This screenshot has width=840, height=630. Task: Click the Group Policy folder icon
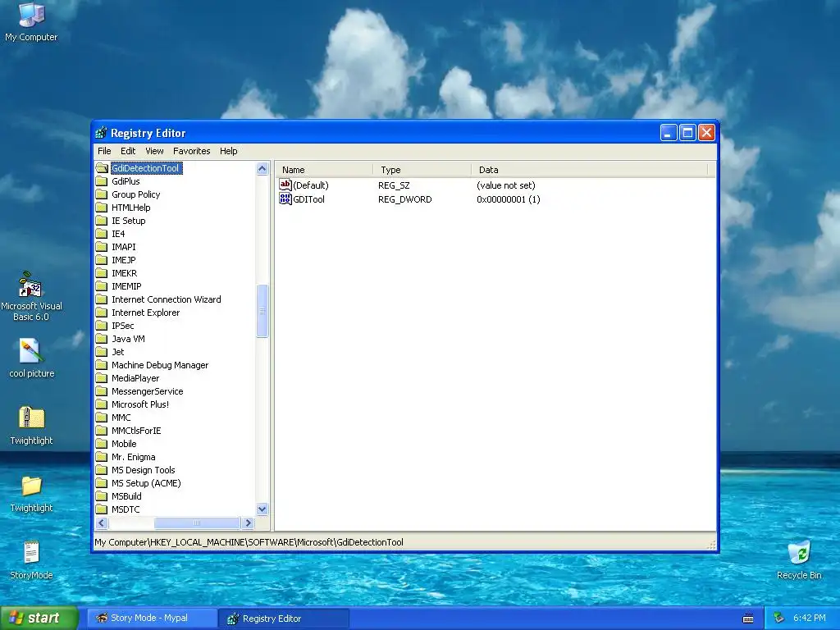(102, 194)
